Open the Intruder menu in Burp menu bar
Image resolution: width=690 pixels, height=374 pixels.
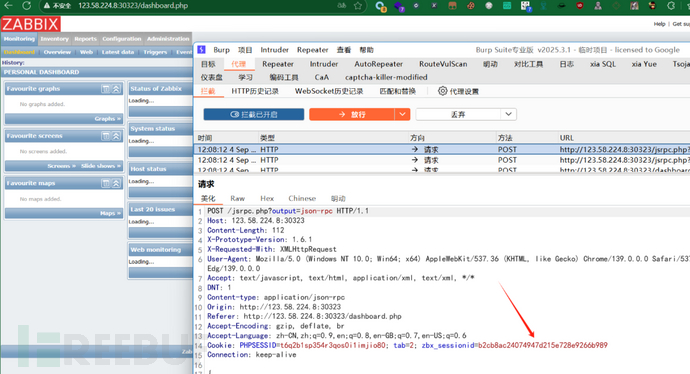pyautogui.click(x=275, y=50)
